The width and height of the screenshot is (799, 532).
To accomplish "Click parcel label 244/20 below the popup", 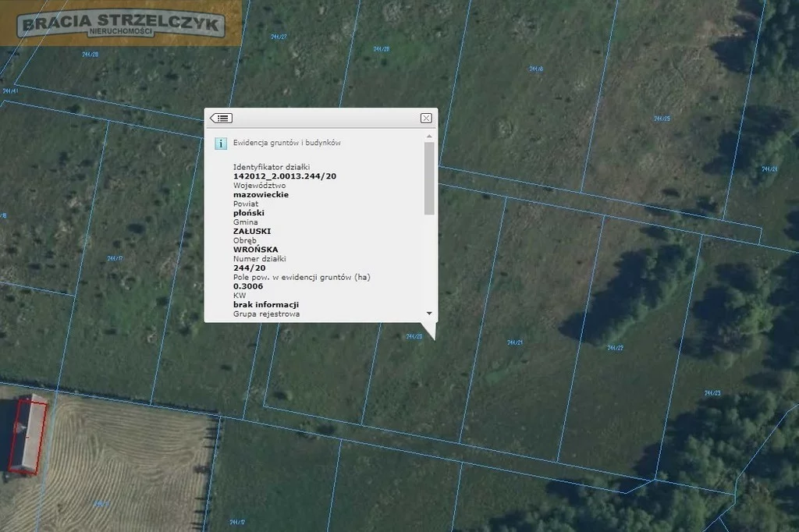I will [x=414, y=336].
